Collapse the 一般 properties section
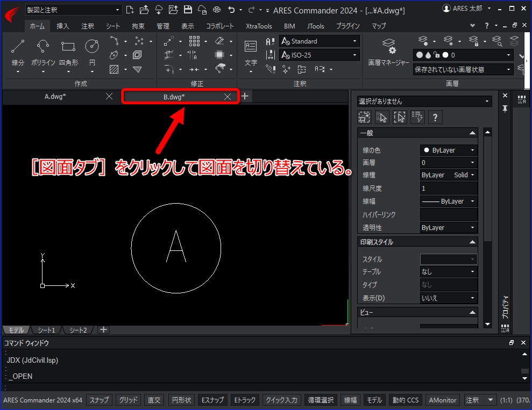Image resolution: width=532 pixels, height=410 pixels. tap(472, 133)
